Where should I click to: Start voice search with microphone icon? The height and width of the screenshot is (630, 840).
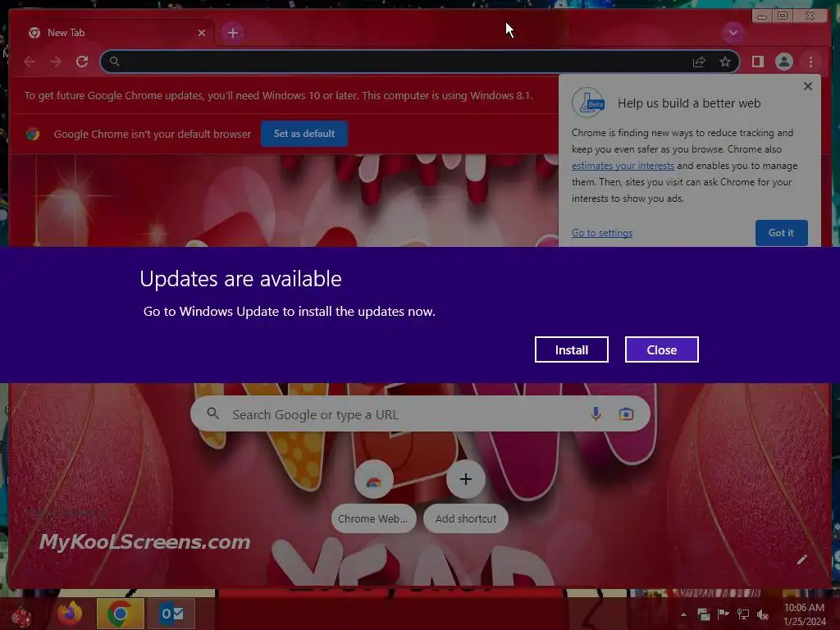pos(596,414)
